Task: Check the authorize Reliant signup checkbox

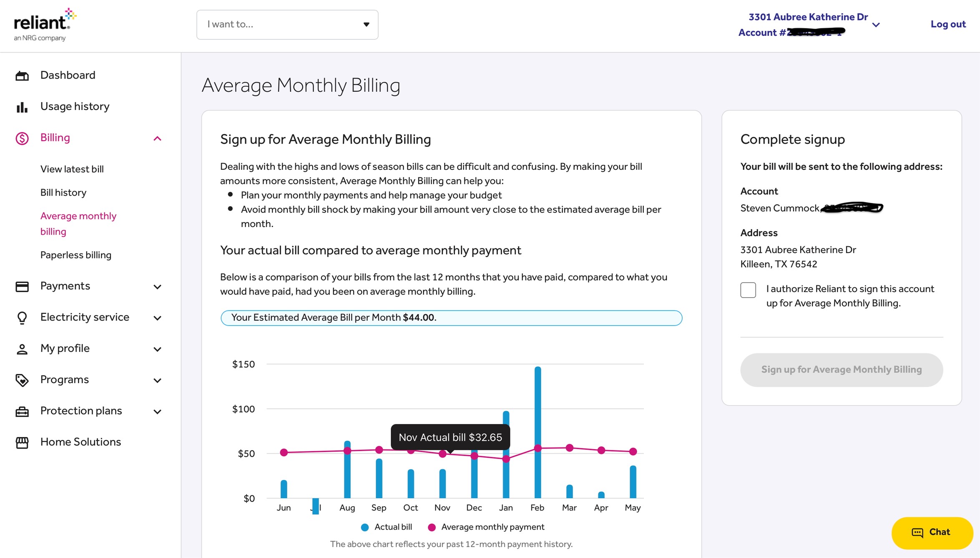Action: click(748, 290)
